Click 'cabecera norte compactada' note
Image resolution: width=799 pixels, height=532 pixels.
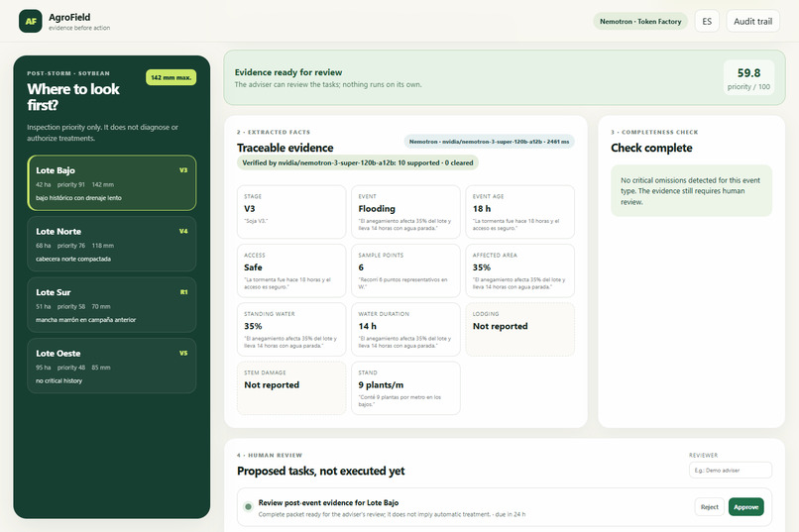coord(73,259)
